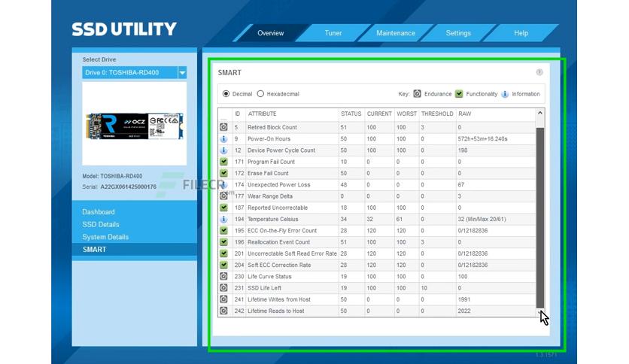Viewport: 629px width, 364px height.
Task: Click raw value 2022 for Lifetime Reads
Action: (x=464, y=311)
